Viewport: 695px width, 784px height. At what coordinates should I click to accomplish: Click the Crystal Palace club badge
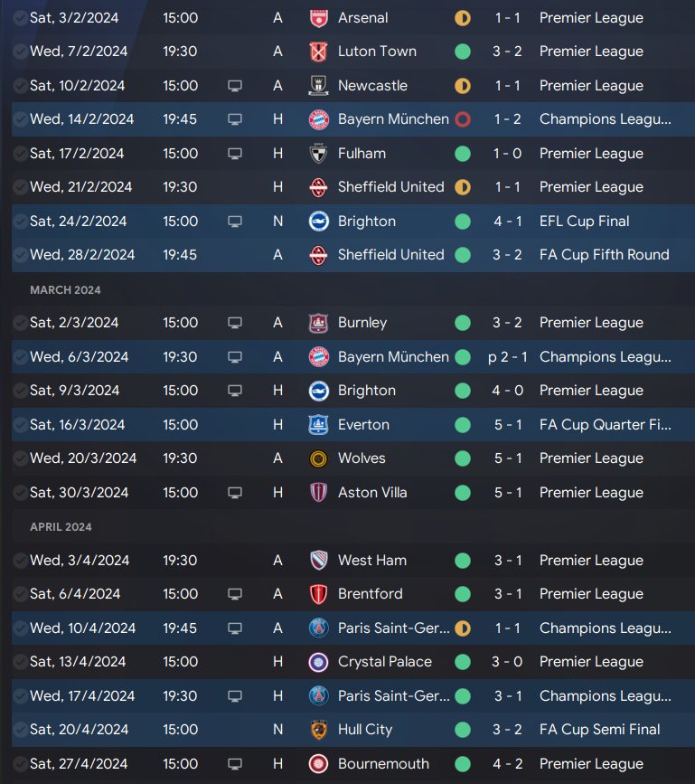pyautogui.click(x=317, y=662)
